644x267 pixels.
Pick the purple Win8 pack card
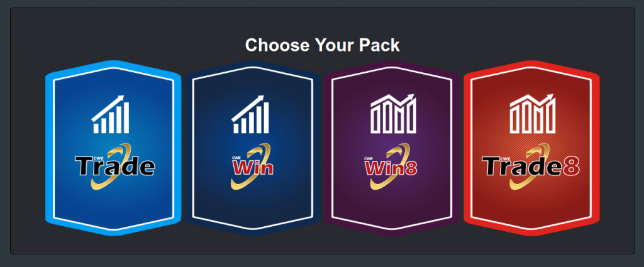coord(392,148)
